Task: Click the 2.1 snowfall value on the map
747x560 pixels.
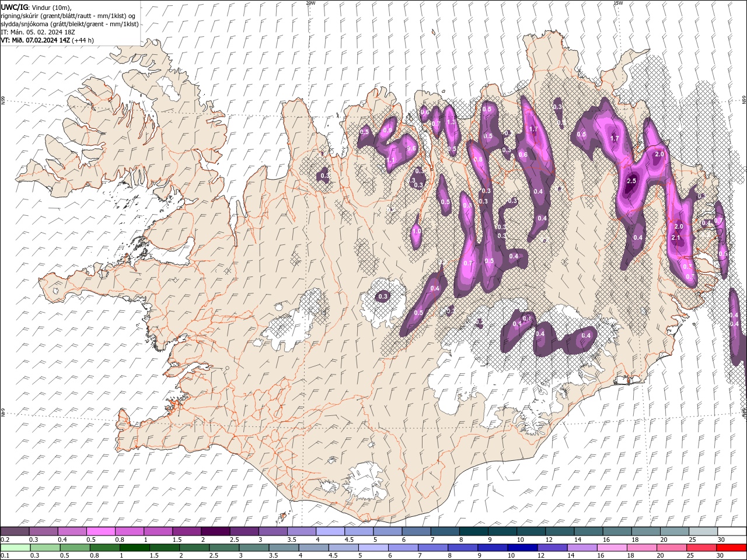Action: pos(676,238)
